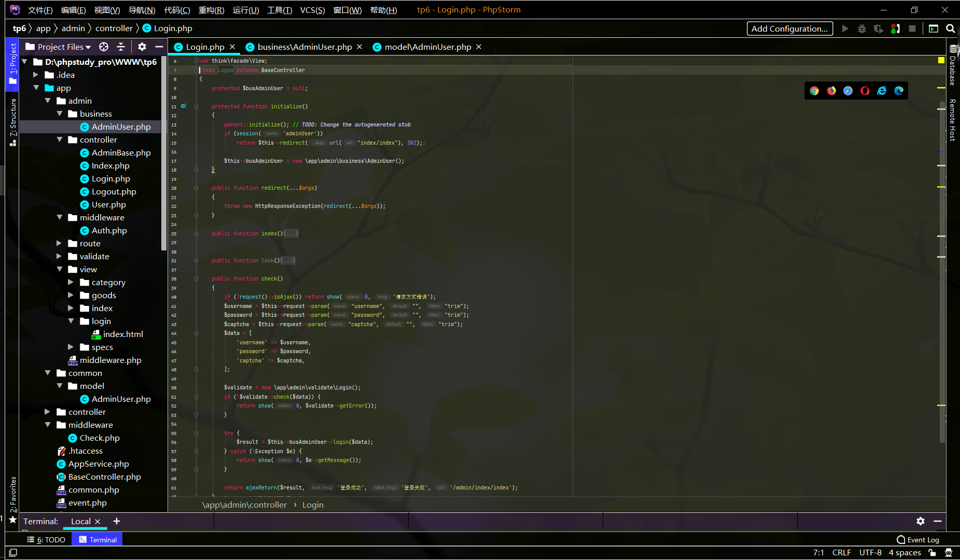Image resolution: width=960 pixels, height=560 pixels.
Task: Click Add Configuration button
Action: 790,29
